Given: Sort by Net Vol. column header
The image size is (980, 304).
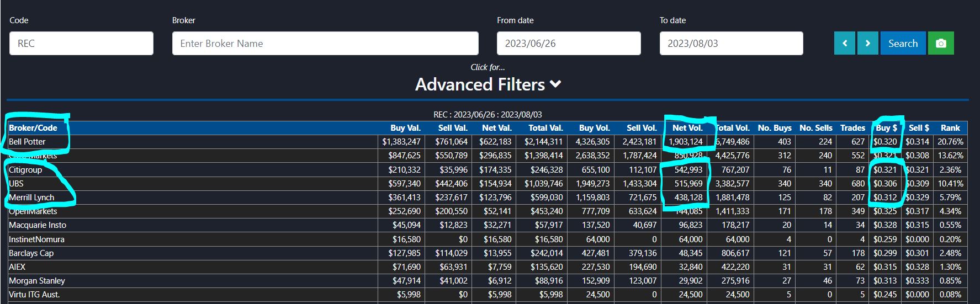Looking at the screenshot, I should (687, 127).
